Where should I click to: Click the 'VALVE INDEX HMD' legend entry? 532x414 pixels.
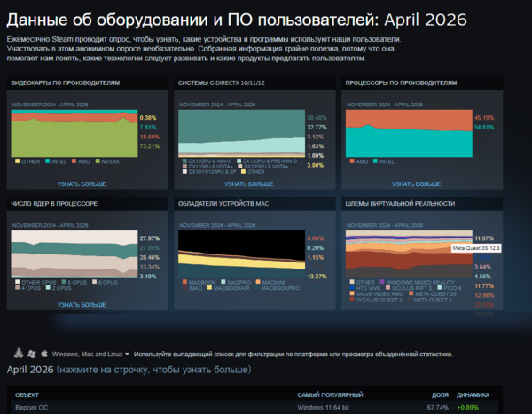tap(377, 293)
